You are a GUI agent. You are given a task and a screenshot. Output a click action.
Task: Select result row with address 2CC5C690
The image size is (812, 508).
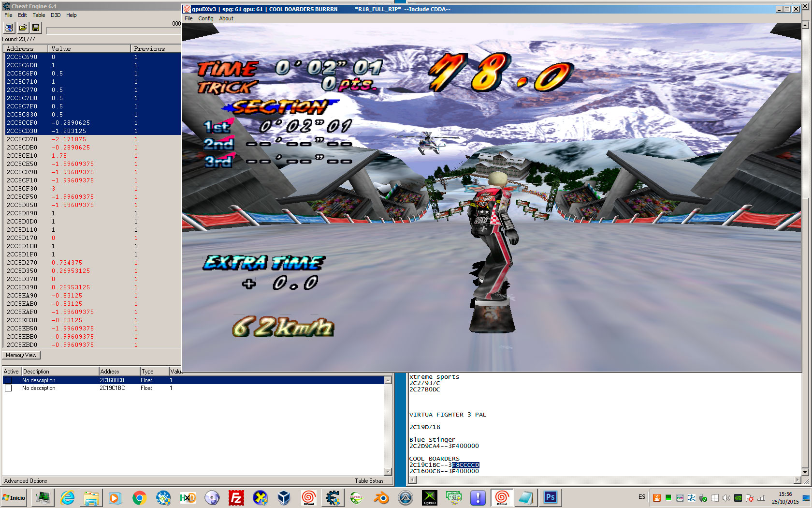pyautogui.click(x=92, y=57)
